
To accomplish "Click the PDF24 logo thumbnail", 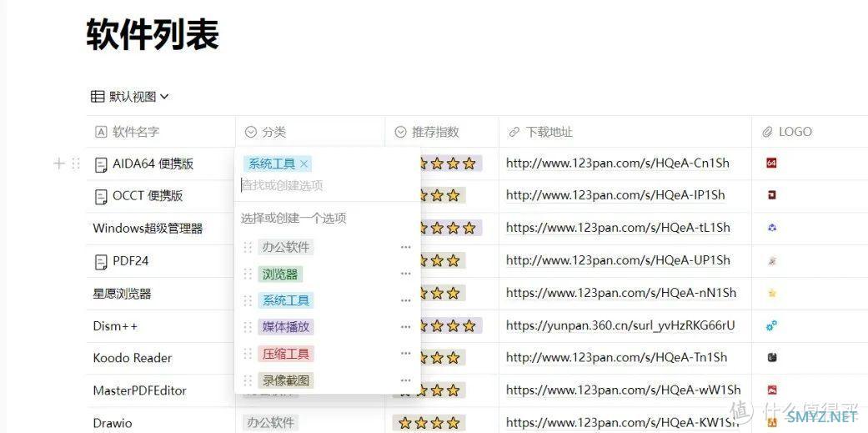I will (x=771, y=261).
